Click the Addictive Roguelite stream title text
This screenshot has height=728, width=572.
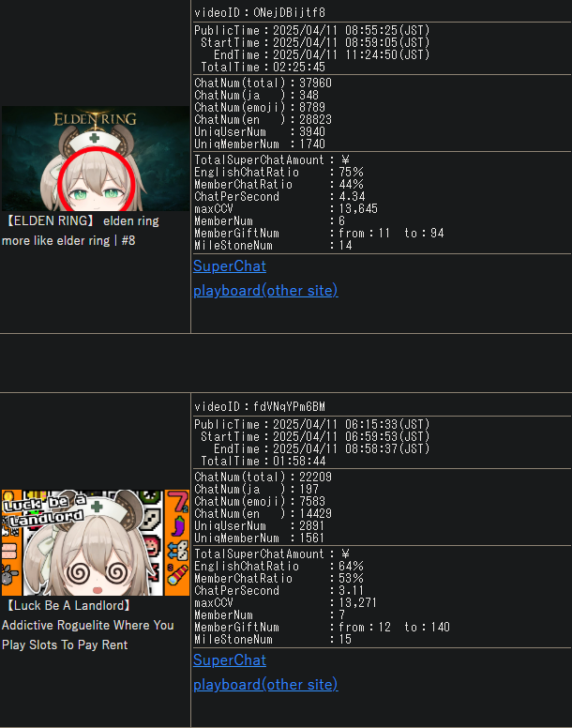pos(88,625)
